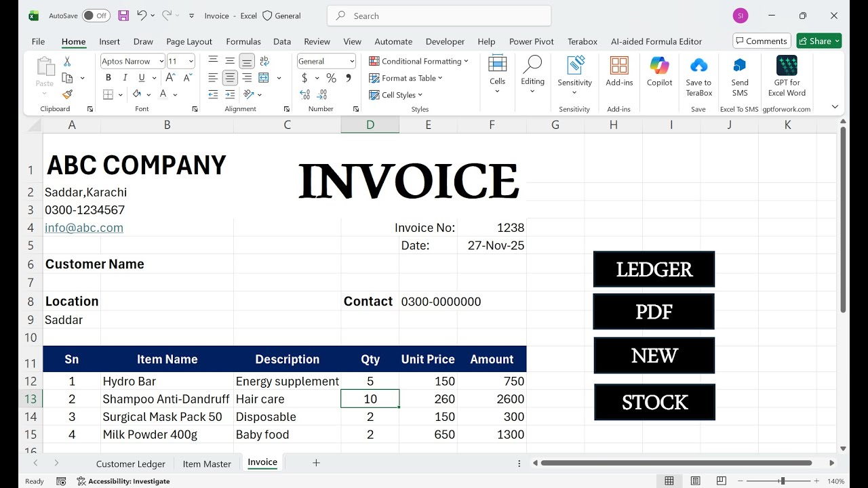Viewport: 868px width, 488px height.
Task: Click the Format Painter brush icon
Action: point(67,94)
